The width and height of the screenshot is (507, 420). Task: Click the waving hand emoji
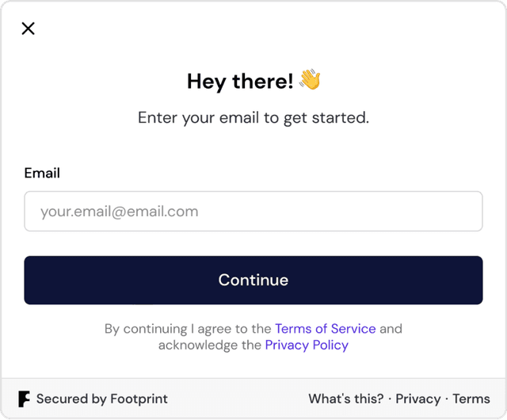310,79
